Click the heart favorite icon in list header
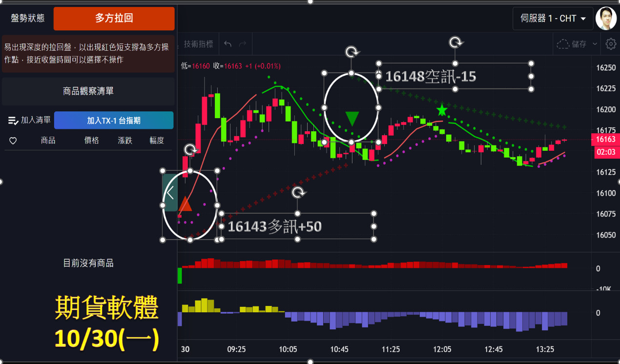620x364 pixels. point(13,141)
